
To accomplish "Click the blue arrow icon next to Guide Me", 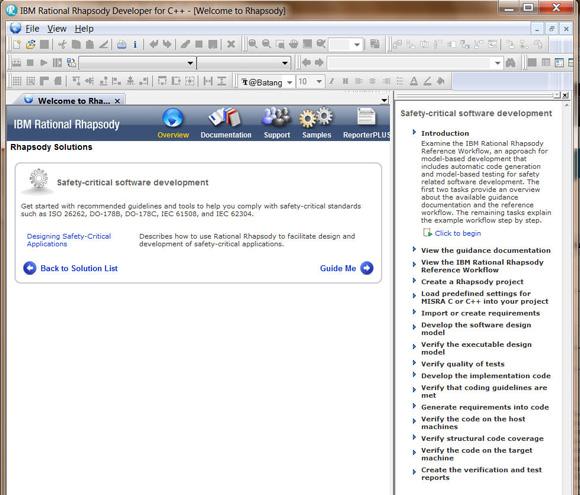I will (367, 268).
